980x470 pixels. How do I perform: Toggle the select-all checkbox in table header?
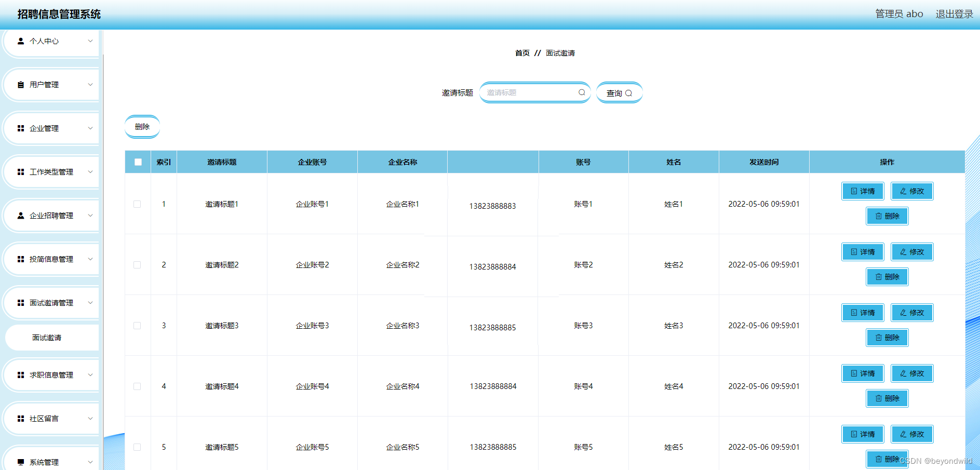[138, 162]
